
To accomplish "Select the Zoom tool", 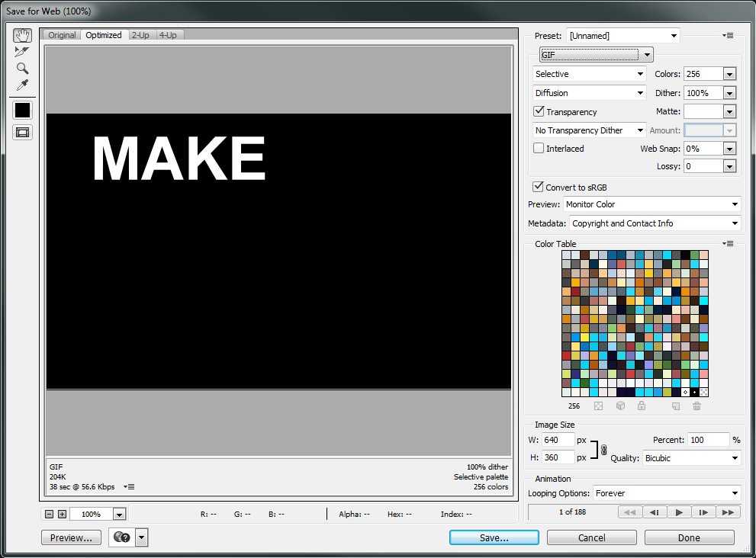I will (22, 69).
